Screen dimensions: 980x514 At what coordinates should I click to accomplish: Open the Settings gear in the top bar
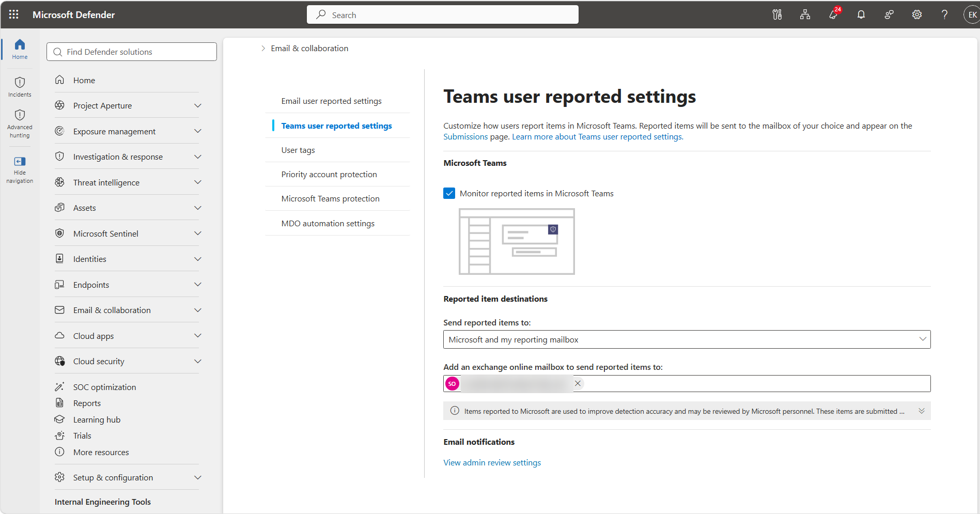click(917, 14)
